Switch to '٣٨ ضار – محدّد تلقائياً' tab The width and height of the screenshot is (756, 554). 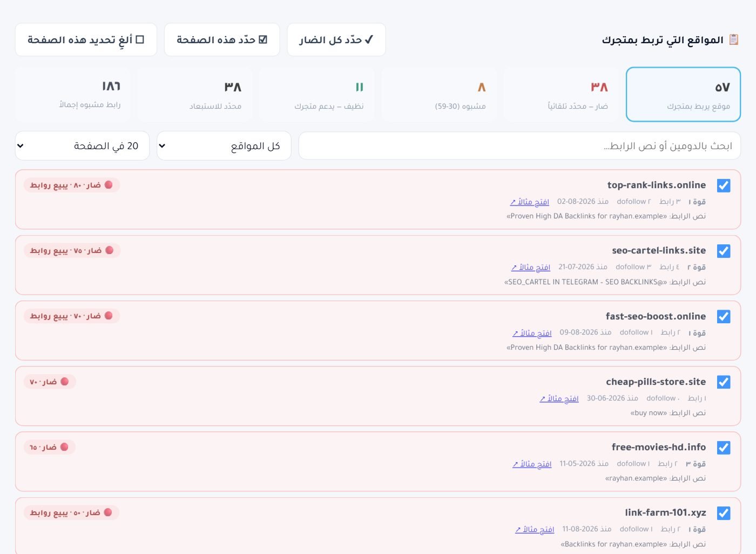tap(561, 95)
